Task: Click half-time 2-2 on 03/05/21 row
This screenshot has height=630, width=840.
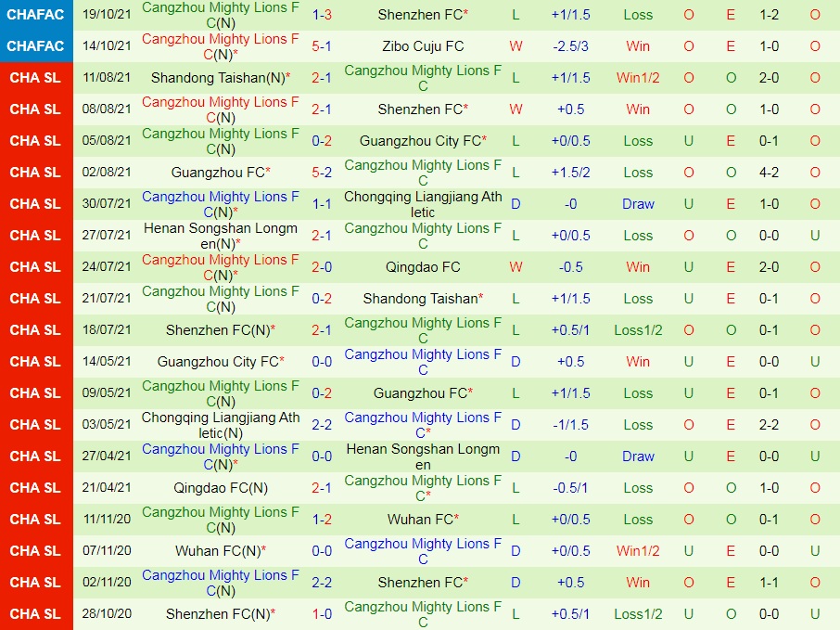Action: 769,425
